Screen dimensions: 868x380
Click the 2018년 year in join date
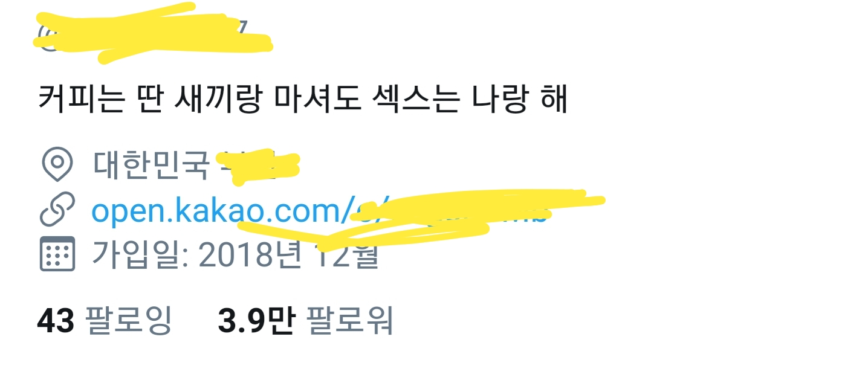(250, 255)
